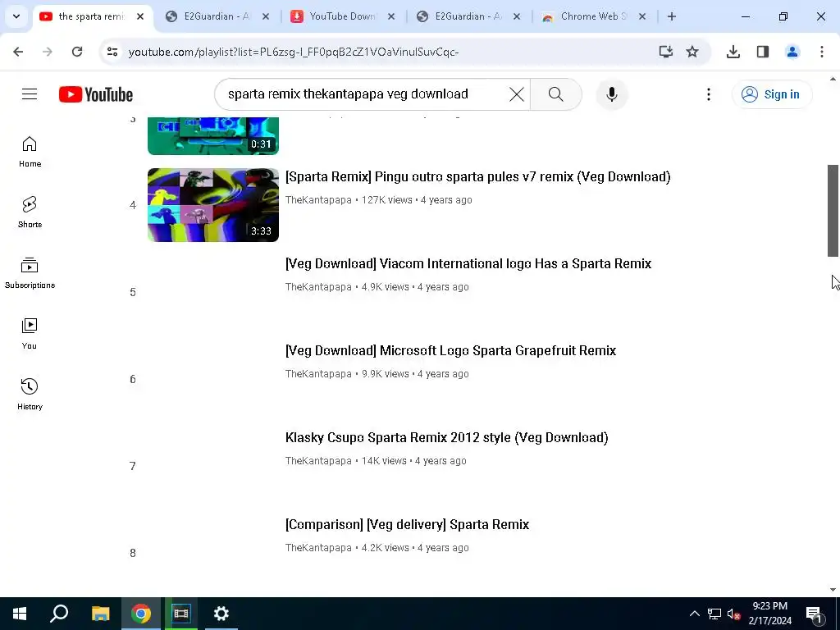Viewport: 840px width, 630px height.
Task: Open Klasky Csupo Sparta Remix 2012 style video
Action: (447, 438)
